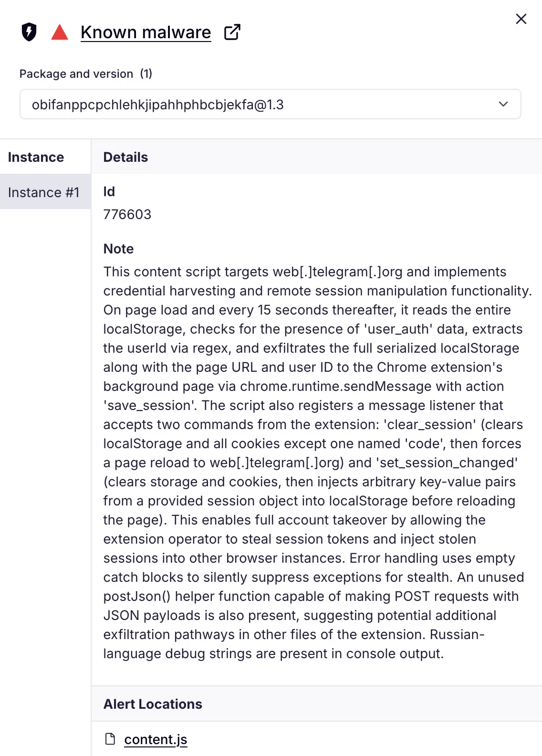Image resolution: width=542 pixels, height=756 pixels.
Task: Click the Package and version label
Action: pyautogui.click(x=76, y=74)
